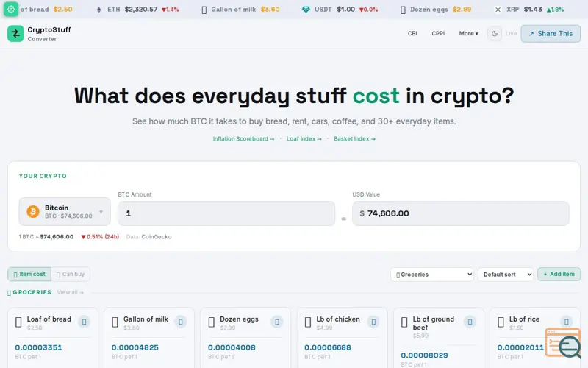Viewport: 588px width, 368px height.
Task: Select the Can buy tab
Action: [x=71, y=274]
